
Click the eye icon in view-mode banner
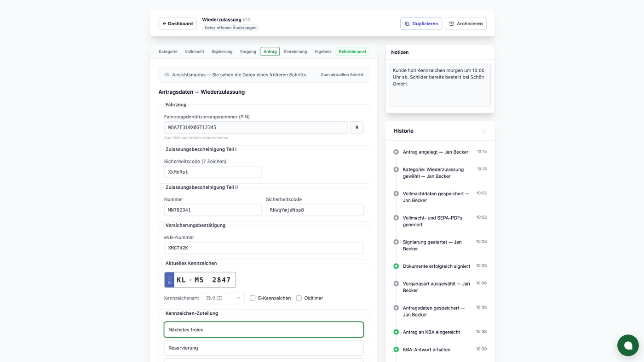[x=167, y=74]
